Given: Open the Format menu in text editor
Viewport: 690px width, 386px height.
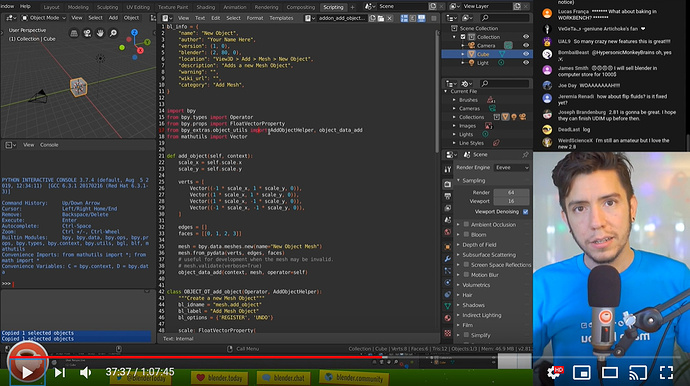Looking at the screenshot, I should (255, 18).
